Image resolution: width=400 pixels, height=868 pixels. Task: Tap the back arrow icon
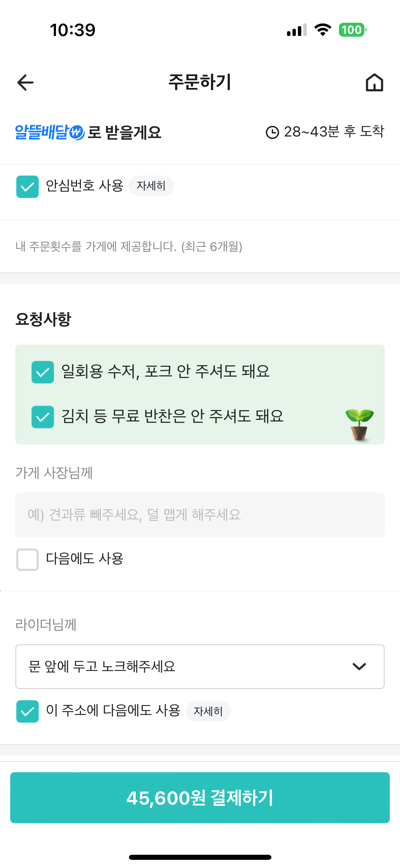pyautogui.click(x=25, y=83)
